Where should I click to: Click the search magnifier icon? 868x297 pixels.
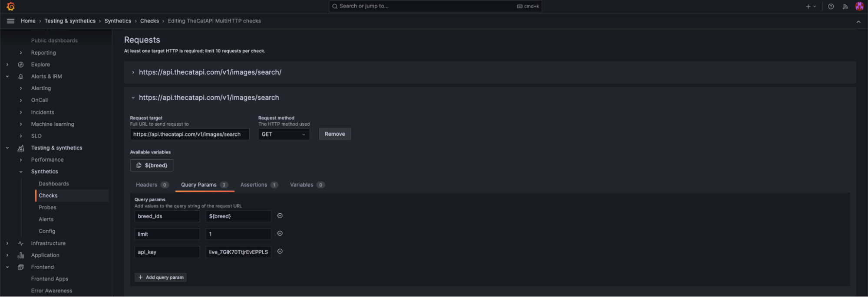pos(335,7)
